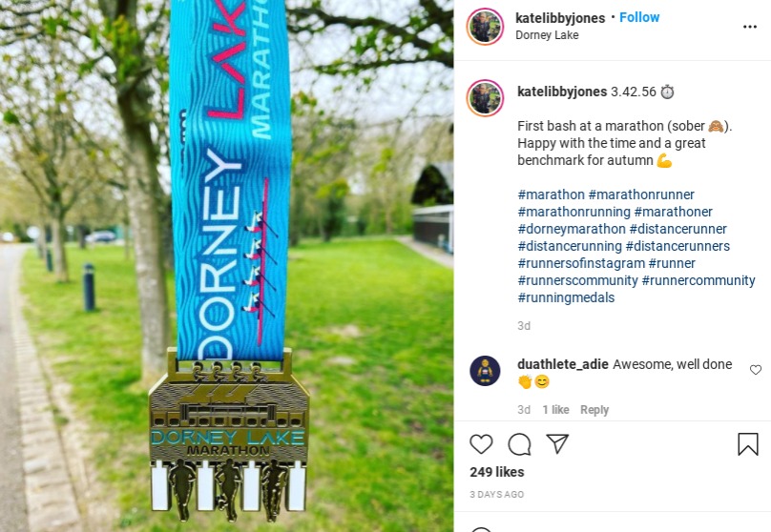771x532 pixels.
Task: Share post with the paper plane icon
Action: 557,443
